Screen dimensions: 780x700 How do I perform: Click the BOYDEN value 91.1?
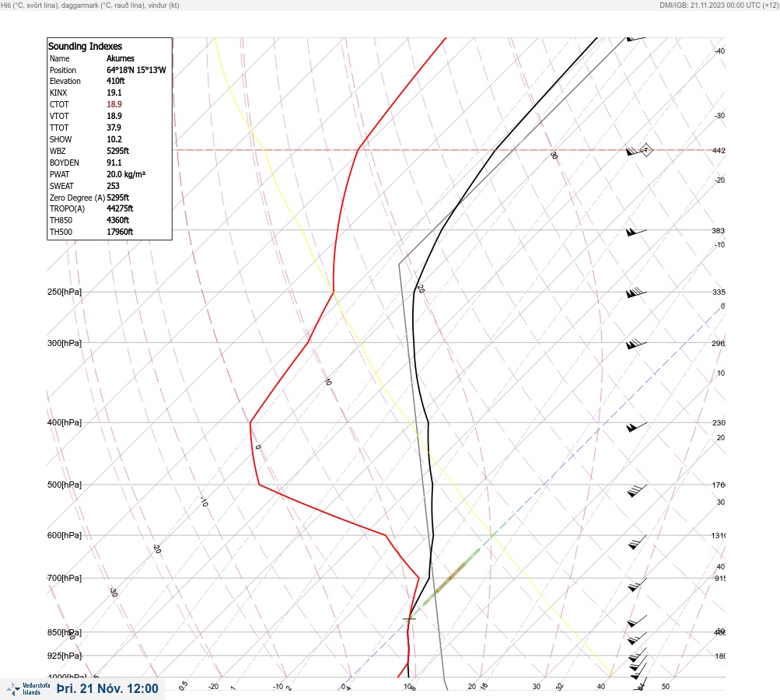(x=114, y=163)
